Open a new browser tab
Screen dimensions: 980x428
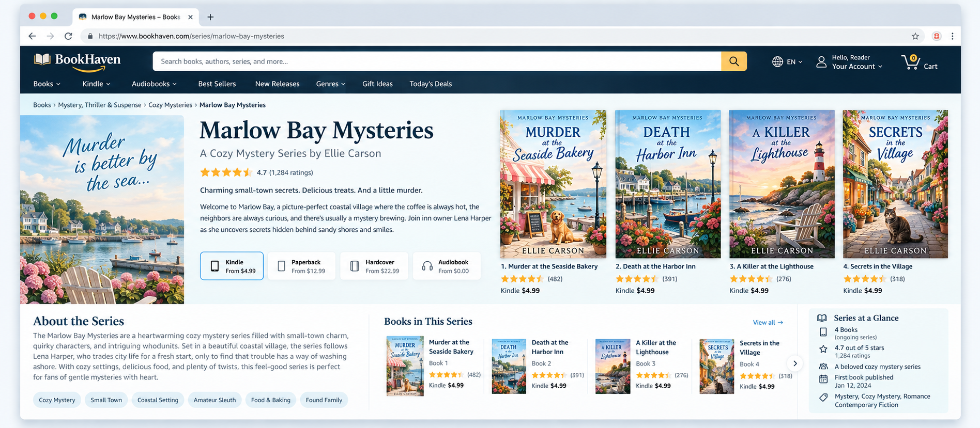pyautogui.click(x=210, y=17)
